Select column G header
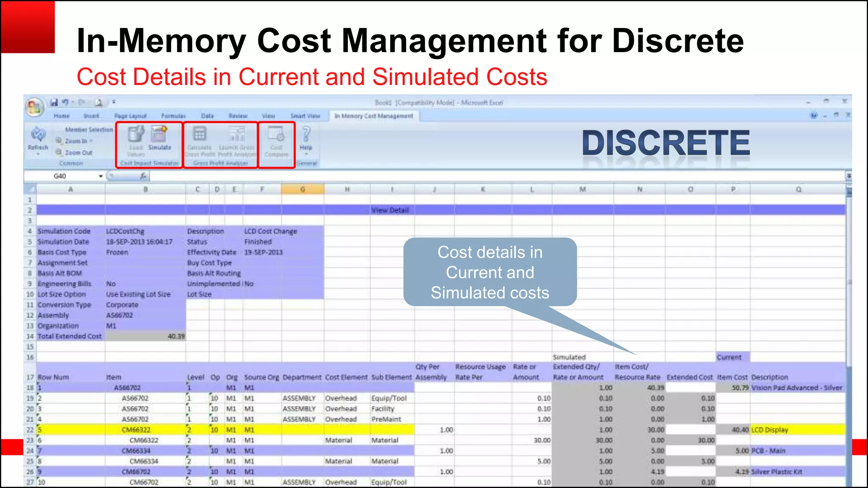Image resolution: width=868 pixels, height=488 pixels. 303,189
